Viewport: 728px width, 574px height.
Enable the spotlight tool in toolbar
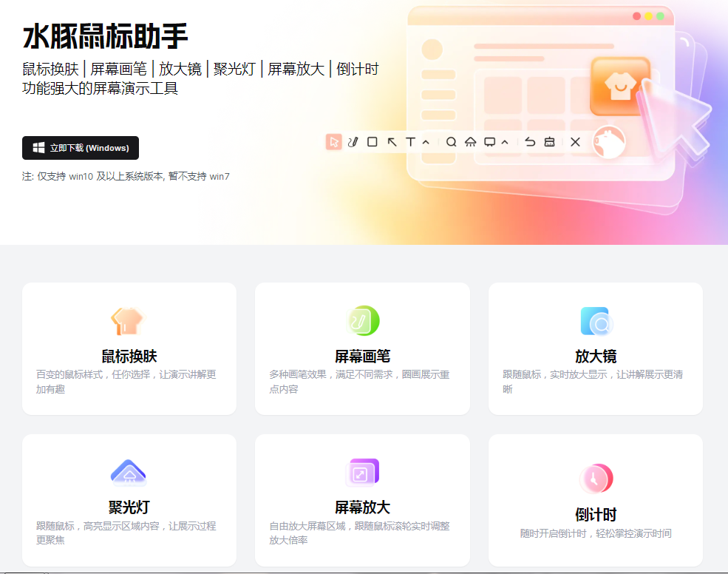470,142
